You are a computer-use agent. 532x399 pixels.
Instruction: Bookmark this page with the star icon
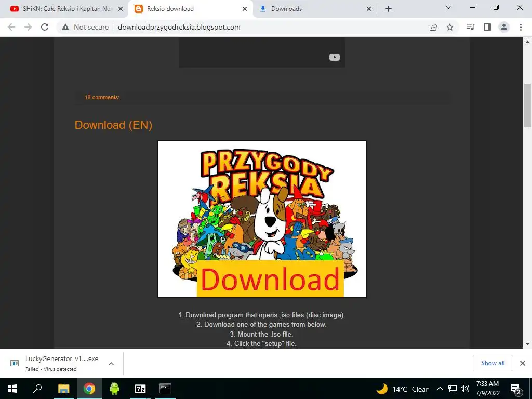pyautogui.click(x=450, y=27)
